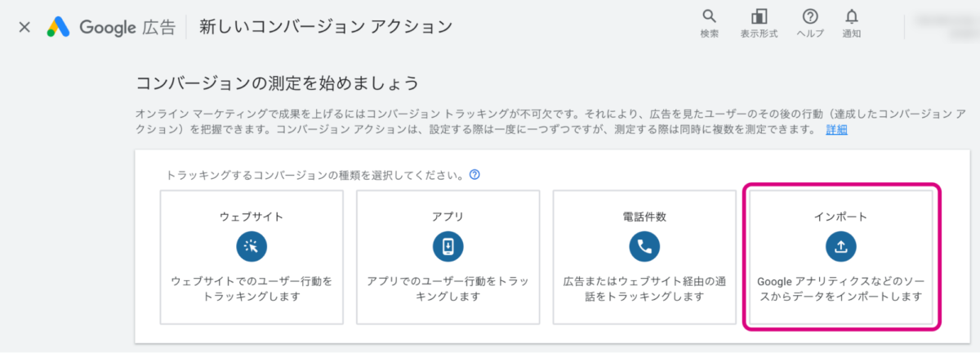This screenshot has height=353, width=980.
Task: Click the search magnifier icon
Action: (709, 16)
